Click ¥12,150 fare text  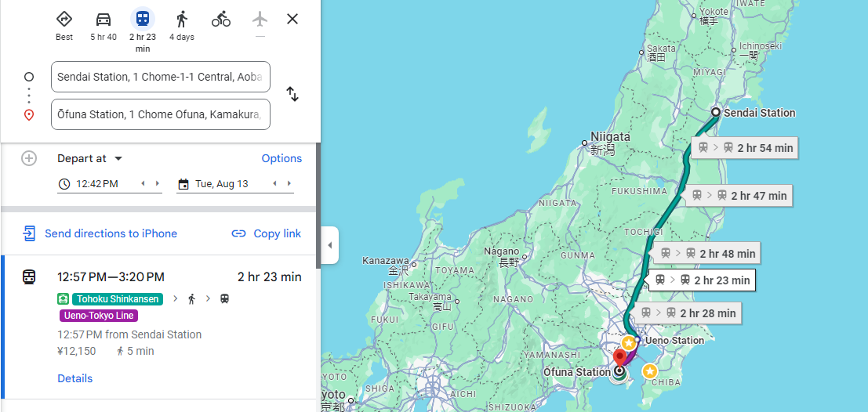click(76, 351)
